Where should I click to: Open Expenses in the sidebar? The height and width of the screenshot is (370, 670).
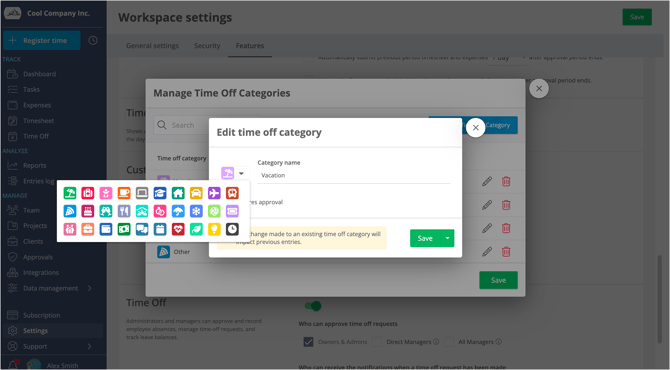37,105
